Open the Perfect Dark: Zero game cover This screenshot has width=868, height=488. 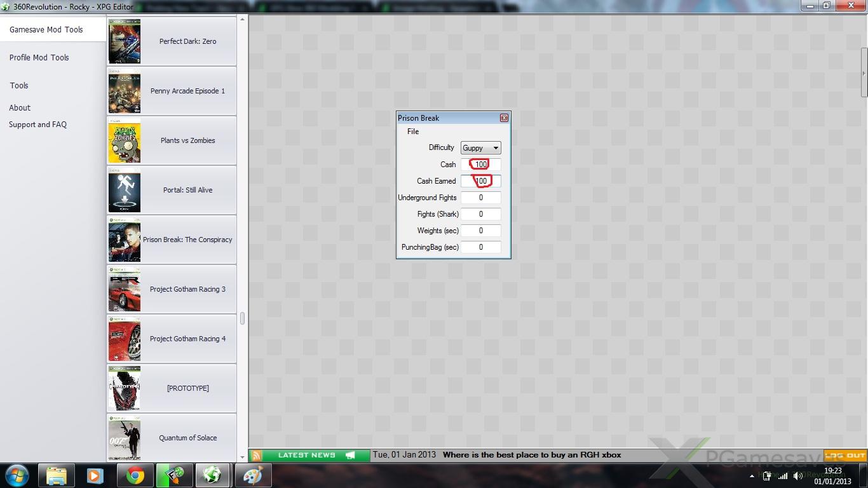tap(125, 41)
